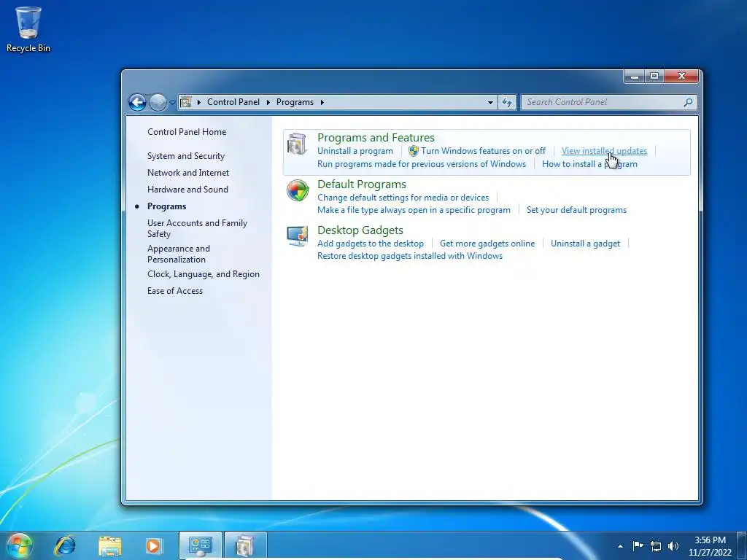Open the network icon in system tray
The image size is (747, 560).
point(656,545)
